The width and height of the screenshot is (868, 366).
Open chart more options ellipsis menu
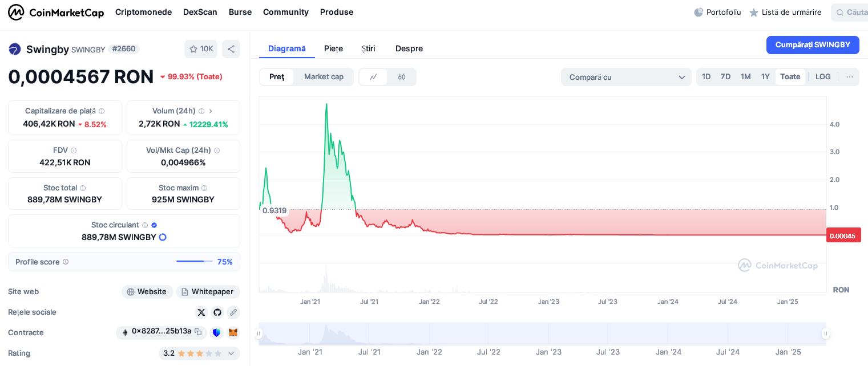[849, 77]
